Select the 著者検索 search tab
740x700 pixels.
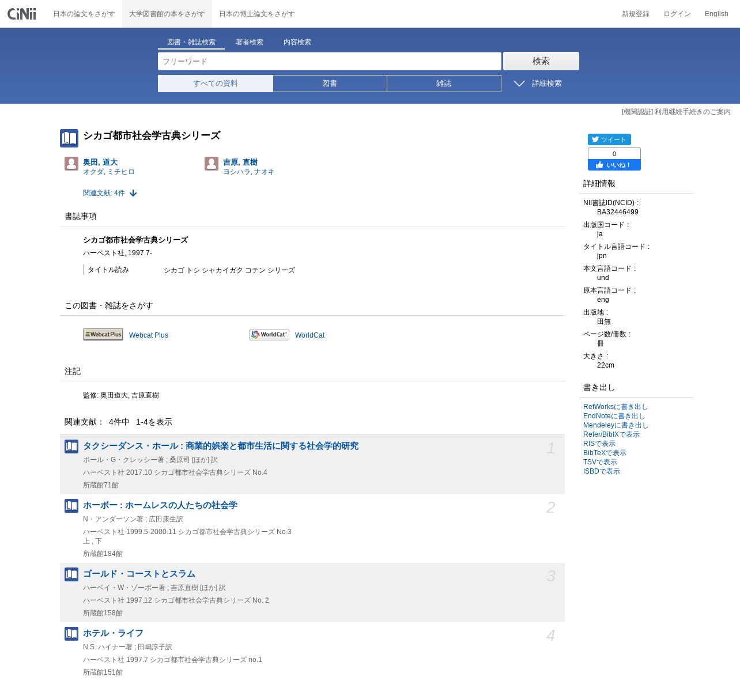click(250, 42)
